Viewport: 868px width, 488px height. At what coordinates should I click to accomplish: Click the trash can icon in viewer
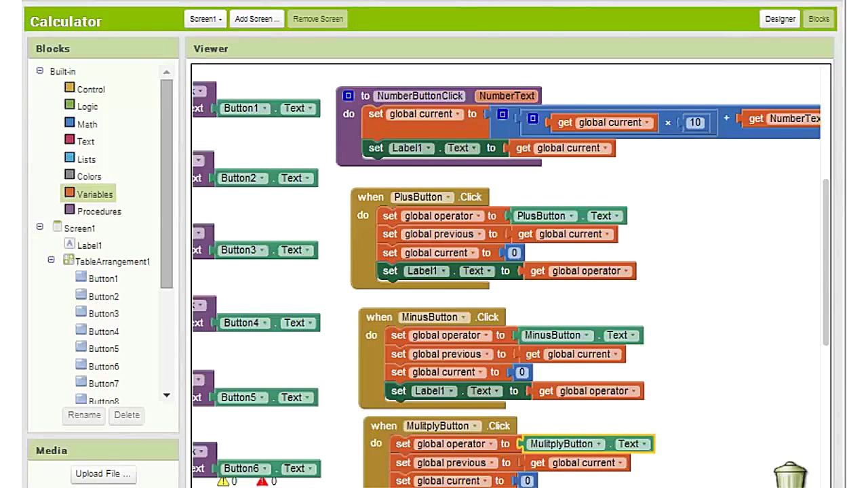[790, 474]
